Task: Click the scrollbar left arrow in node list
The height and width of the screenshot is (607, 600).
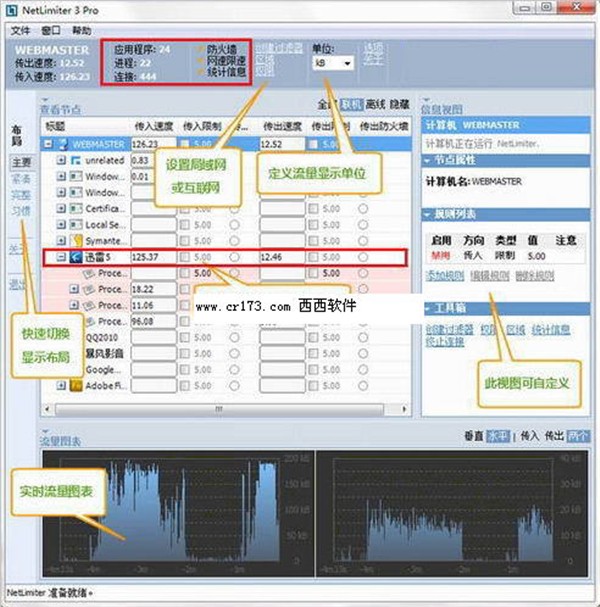Action: pyautogui.click(x=47, y=409)
